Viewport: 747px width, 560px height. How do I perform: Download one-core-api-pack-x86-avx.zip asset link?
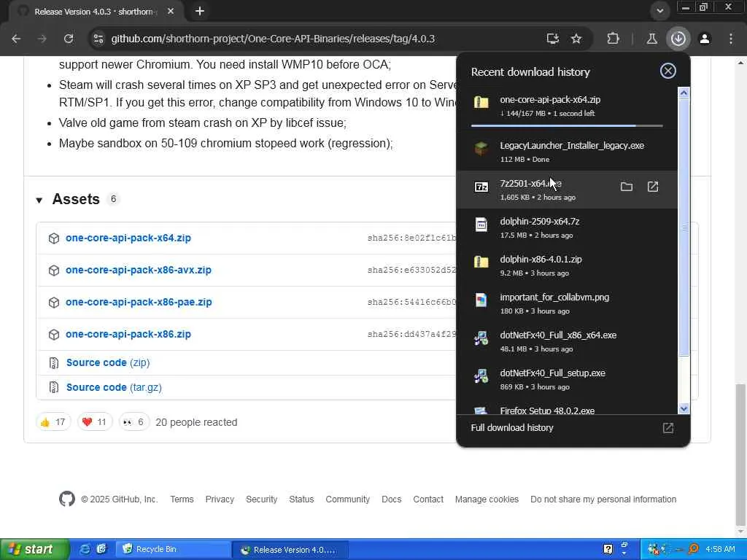(x=138, y=270)
